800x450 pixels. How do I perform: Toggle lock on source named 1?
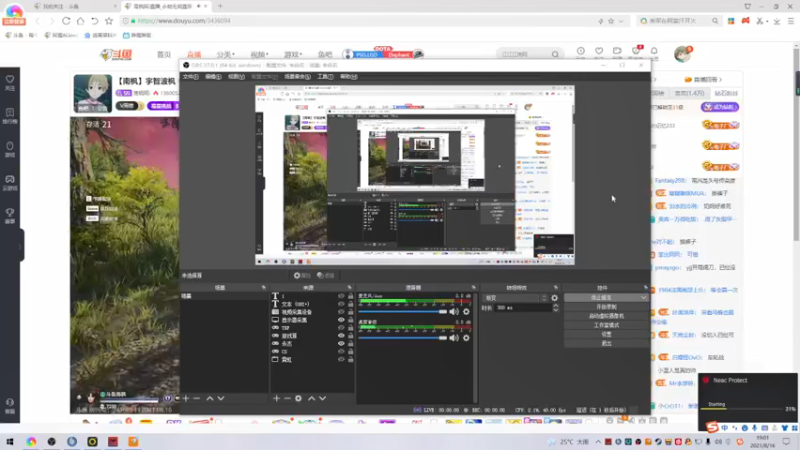click(351, 296)
